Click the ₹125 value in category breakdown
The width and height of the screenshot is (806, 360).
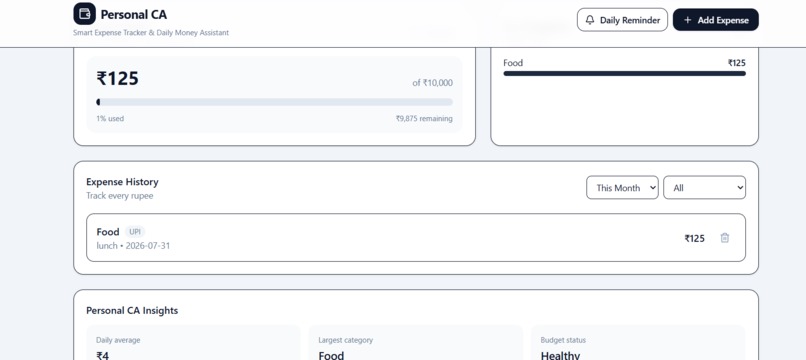[737, 63]
